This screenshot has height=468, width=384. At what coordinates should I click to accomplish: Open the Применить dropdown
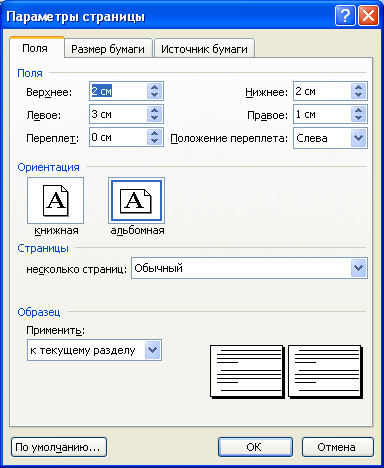(x=94, y=350)
